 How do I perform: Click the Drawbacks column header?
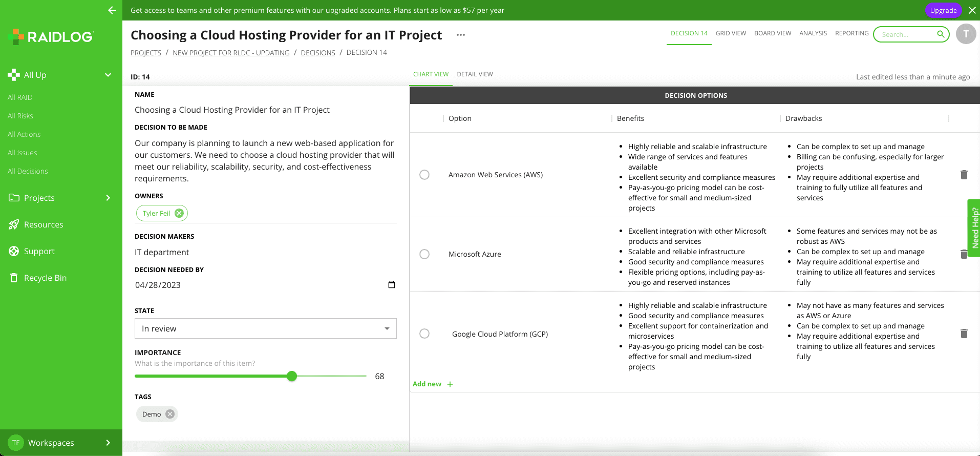coord(803,118)
